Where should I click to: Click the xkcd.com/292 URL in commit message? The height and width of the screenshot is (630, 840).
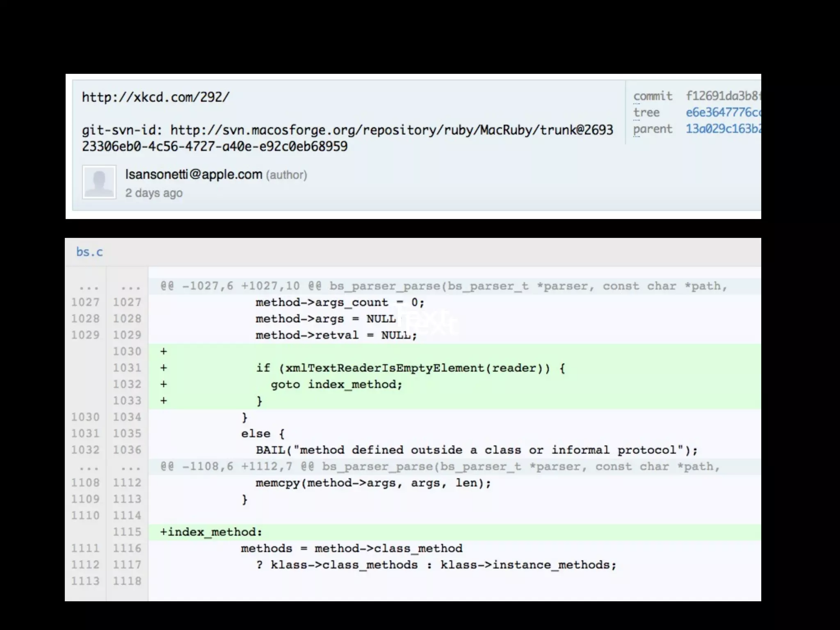[155, 97]
